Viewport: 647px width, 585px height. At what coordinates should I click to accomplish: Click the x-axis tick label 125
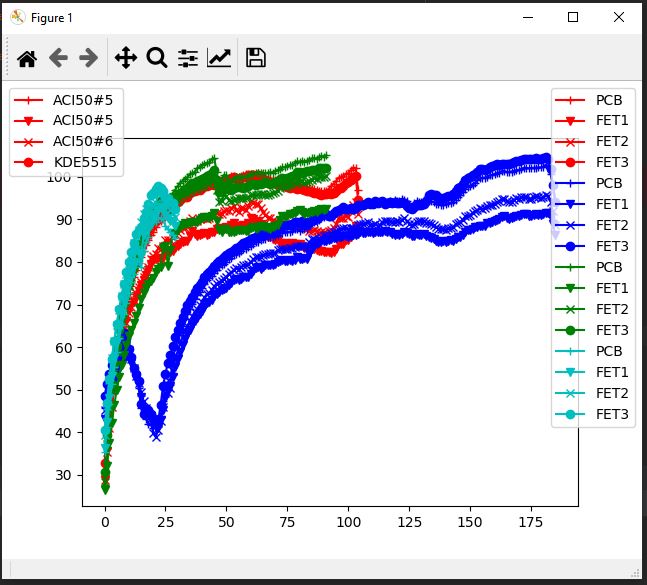[x=409, y=522]
